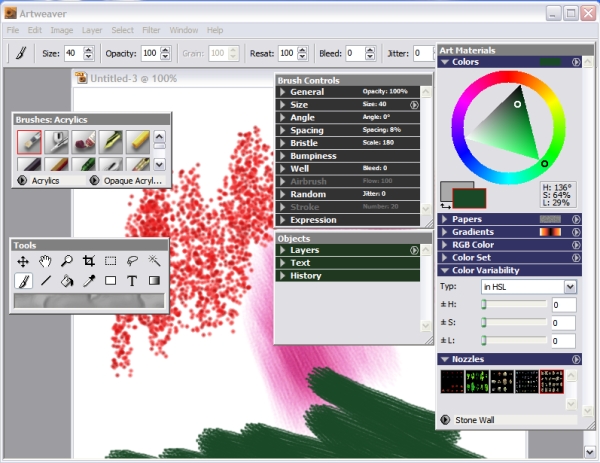Screen dimensions: 600x463
Task: Open the Filter menu
Action: click(x=150, y=30)
